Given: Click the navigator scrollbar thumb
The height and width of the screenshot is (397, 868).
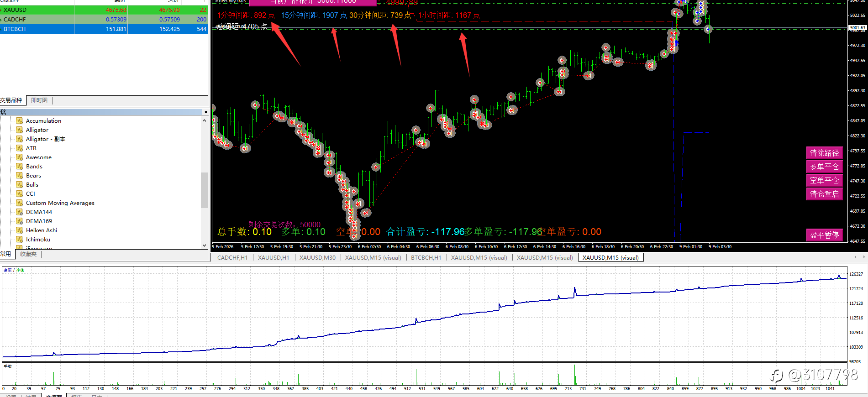Looking at the screenshot, I should click(204, 190).
